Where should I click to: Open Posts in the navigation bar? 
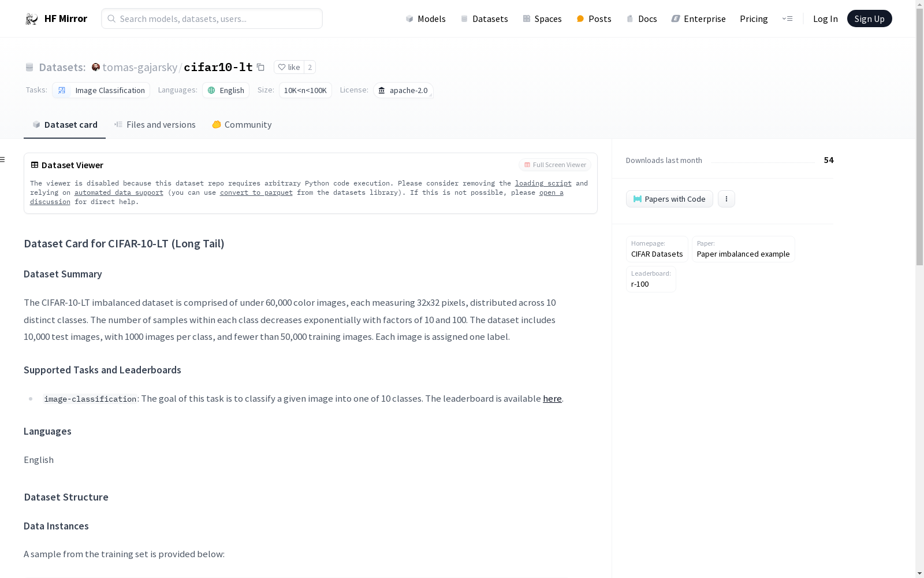(x=594, y=18)
